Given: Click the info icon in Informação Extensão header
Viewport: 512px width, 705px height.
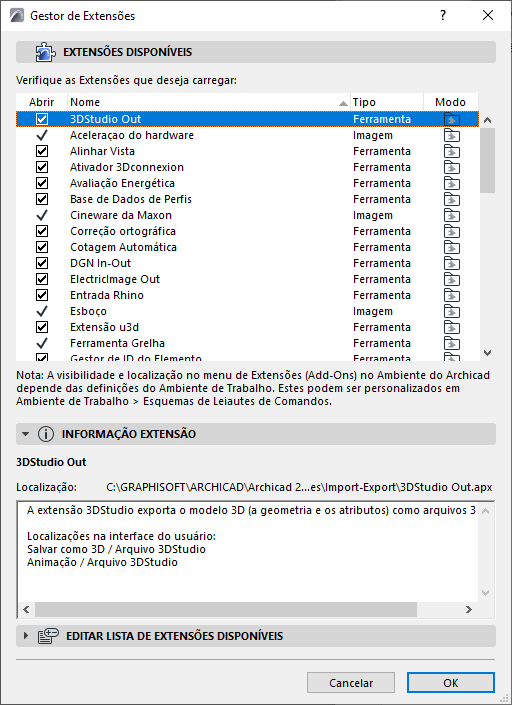Looking at the screenshot, I should pos(46,434).
